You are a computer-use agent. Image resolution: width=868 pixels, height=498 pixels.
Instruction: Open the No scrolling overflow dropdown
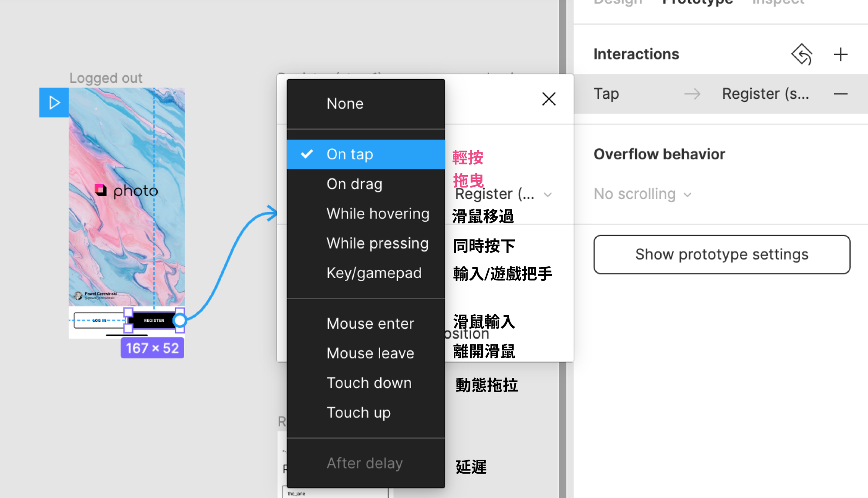tap(642, 194)
